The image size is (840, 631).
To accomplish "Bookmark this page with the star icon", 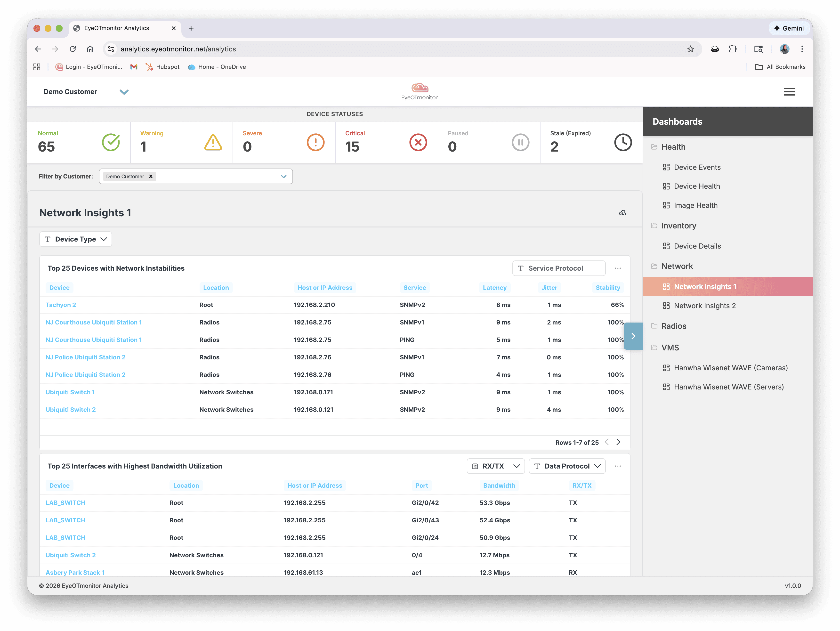I will tap(690, 49).
